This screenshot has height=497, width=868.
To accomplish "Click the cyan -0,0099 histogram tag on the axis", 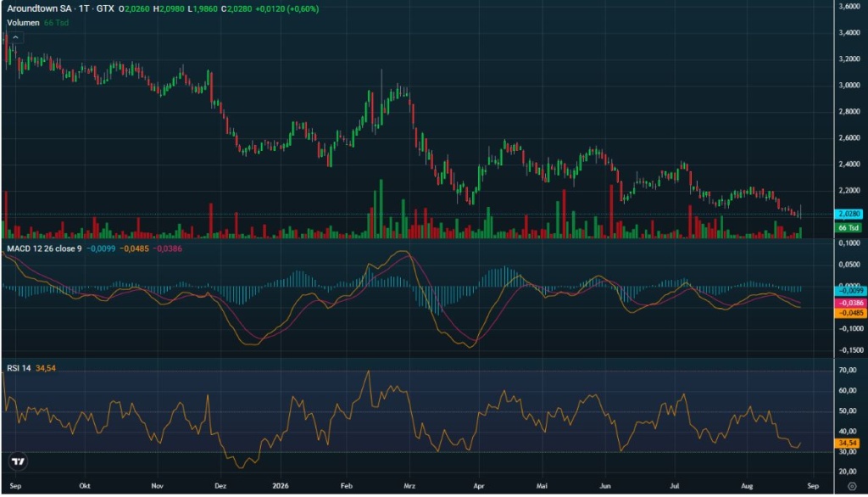I will click(x=850, y=290).
